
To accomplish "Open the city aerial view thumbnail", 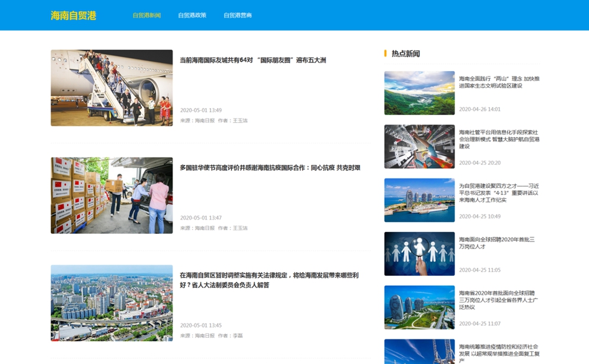I will 111,303.
